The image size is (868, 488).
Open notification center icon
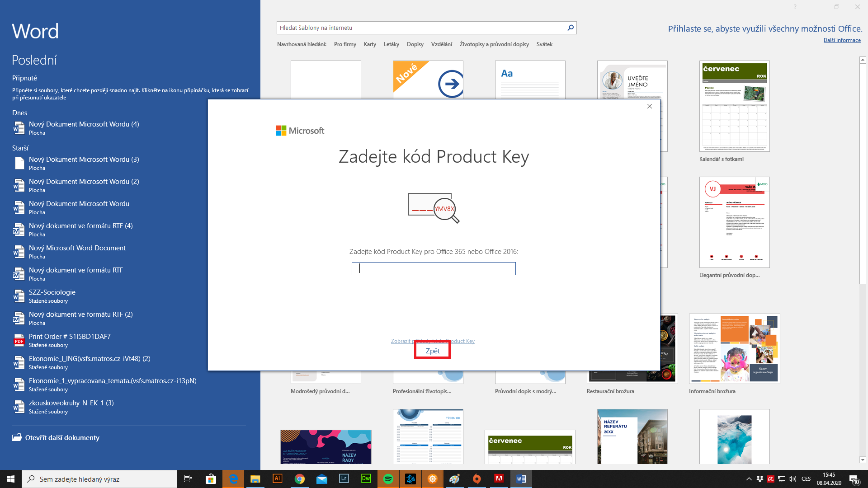coord(854,479)
